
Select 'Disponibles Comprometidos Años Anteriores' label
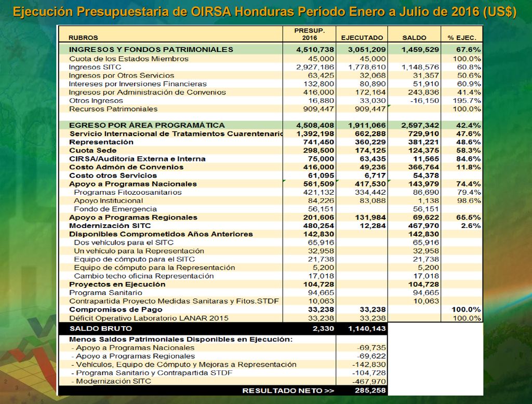[x=161, y=234]
